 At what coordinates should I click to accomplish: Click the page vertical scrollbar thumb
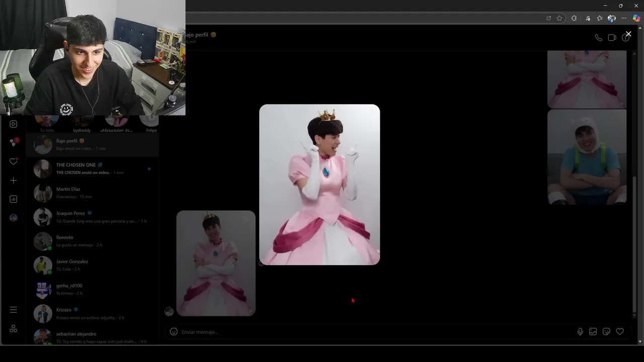point(634,243)
